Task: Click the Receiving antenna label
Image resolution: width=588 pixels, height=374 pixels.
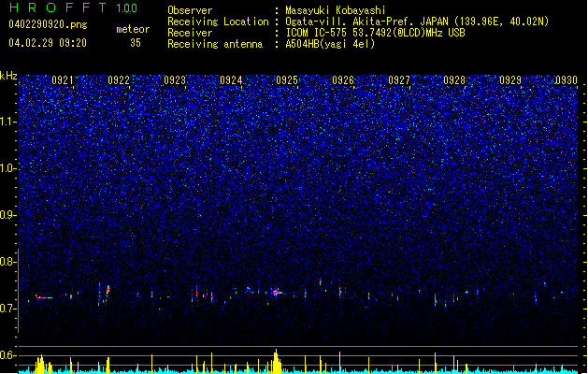Action: 215,44
